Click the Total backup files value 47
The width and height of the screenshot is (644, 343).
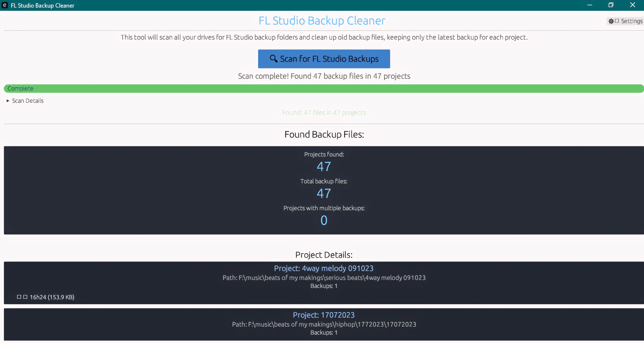coord(324,194)
